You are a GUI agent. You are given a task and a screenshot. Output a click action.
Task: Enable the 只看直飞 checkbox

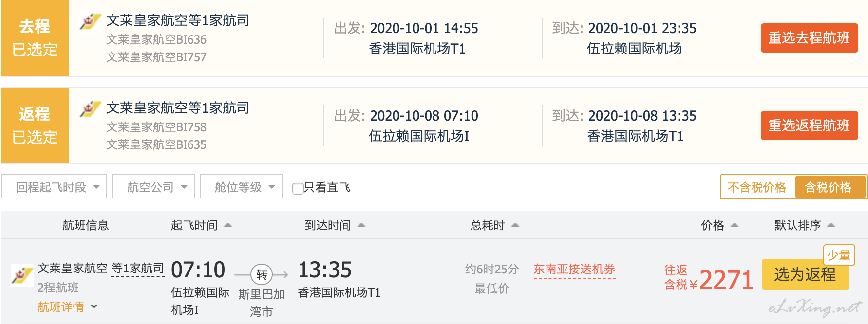[298, 188]
